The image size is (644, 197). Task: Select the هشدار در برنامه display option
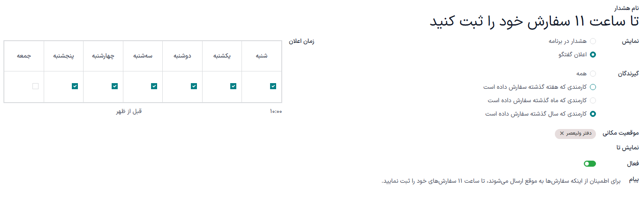pos(593,41)
